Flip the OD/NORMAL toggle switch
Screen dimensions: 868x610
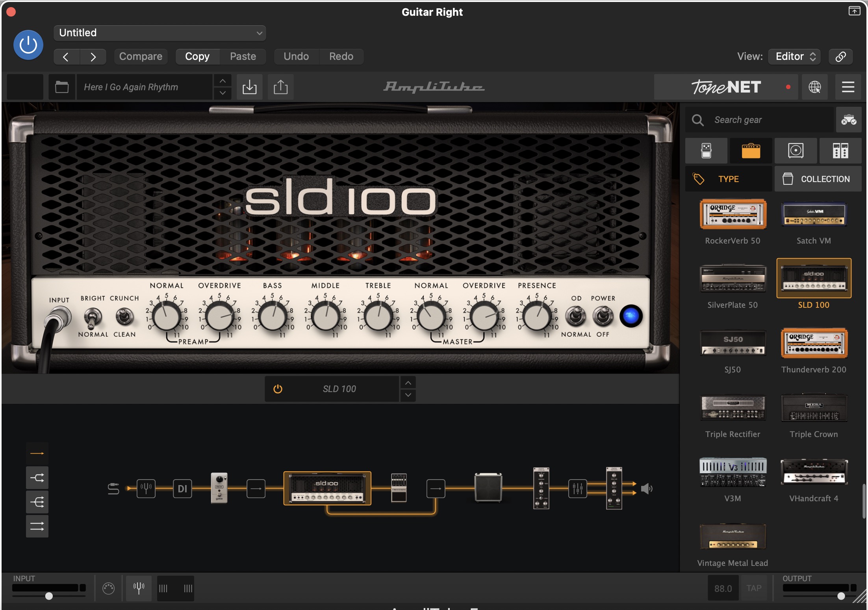(575, 316)
